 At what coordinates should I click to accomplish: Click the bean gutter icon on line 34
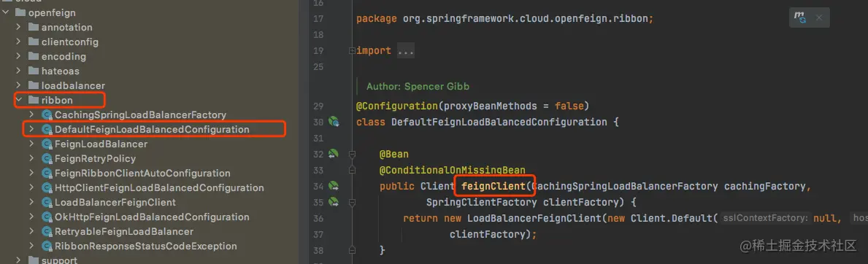coord(333,186)
